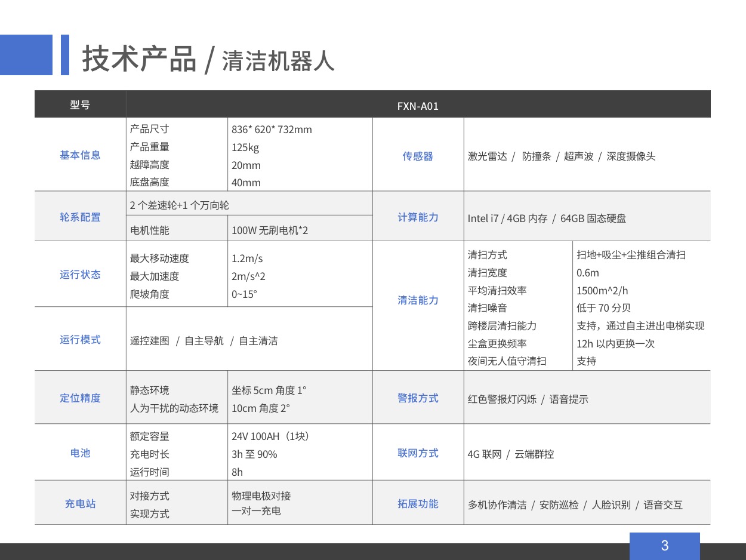Select the 产品重量 label

(x=150, y=147)
